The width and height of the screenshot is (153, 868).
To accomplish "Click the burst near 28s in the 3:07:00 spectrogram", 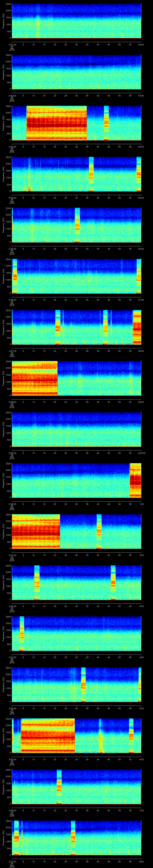I will click(73, 838).
